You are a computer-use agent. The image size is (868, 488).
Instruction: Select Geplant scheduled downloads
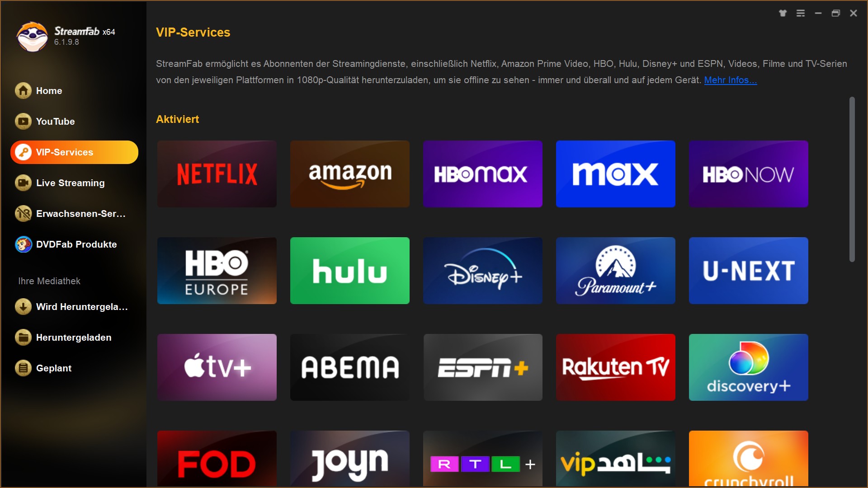(x=53, y=368)
